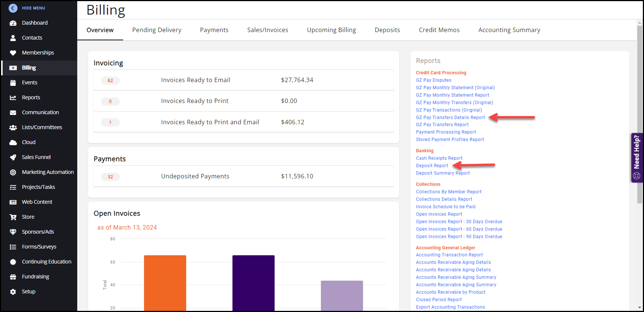The image size is (644, 312).
Task: Open the Payments tab
Action: 214,30
